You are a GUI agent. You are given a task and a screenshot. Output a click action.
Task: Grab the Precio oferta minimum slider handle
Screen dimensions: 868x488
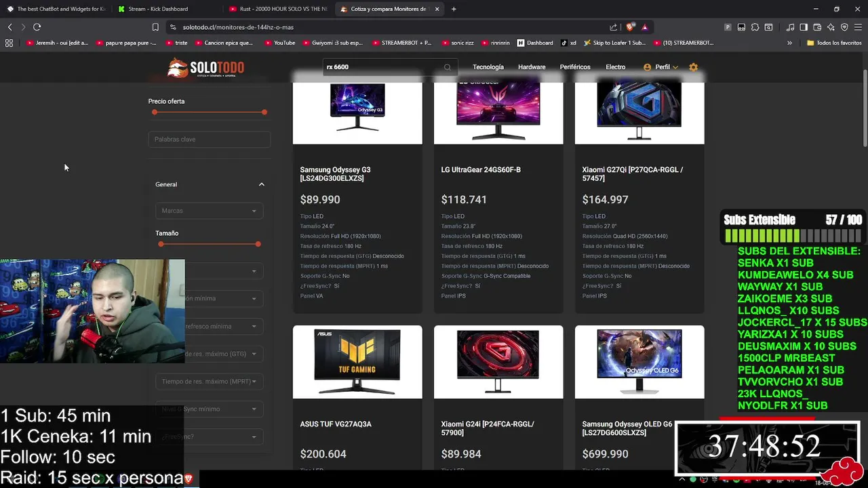(155, 113)
